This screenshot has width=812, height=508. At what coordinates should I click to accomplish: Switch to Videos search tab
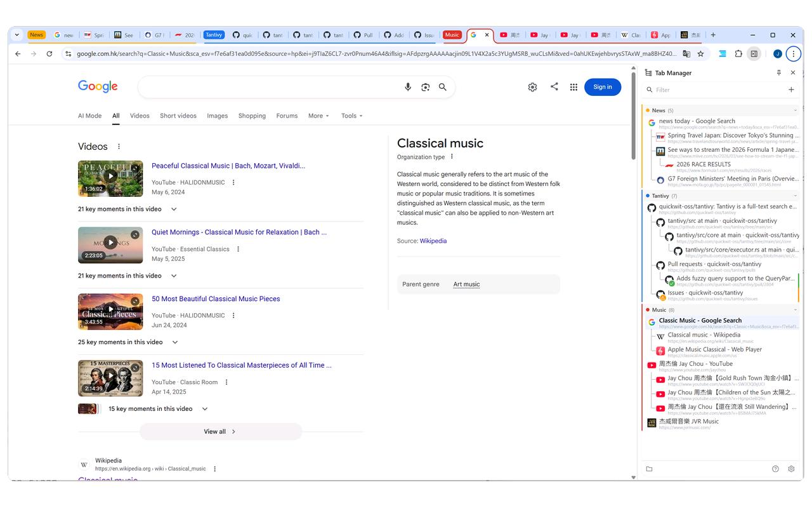pos(140,116)
